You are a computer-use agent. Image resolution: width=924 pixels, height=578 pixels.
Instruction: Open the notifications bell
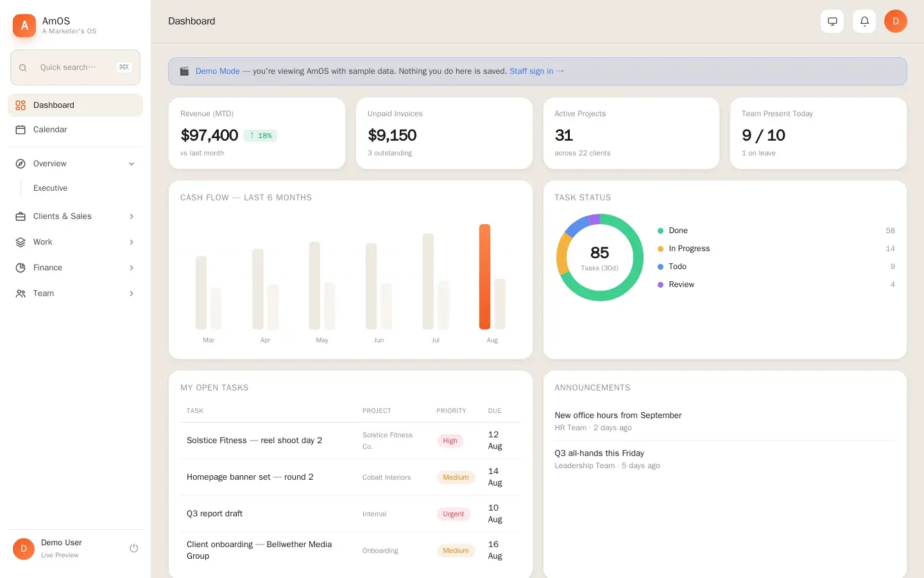[x=864, y=21]
